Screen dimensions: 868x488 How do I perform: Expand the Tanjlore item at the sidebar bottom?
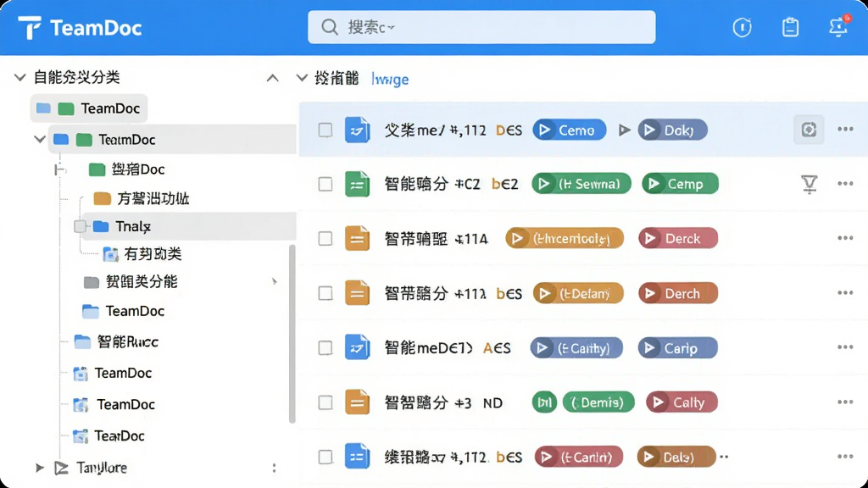click(39, 468)
